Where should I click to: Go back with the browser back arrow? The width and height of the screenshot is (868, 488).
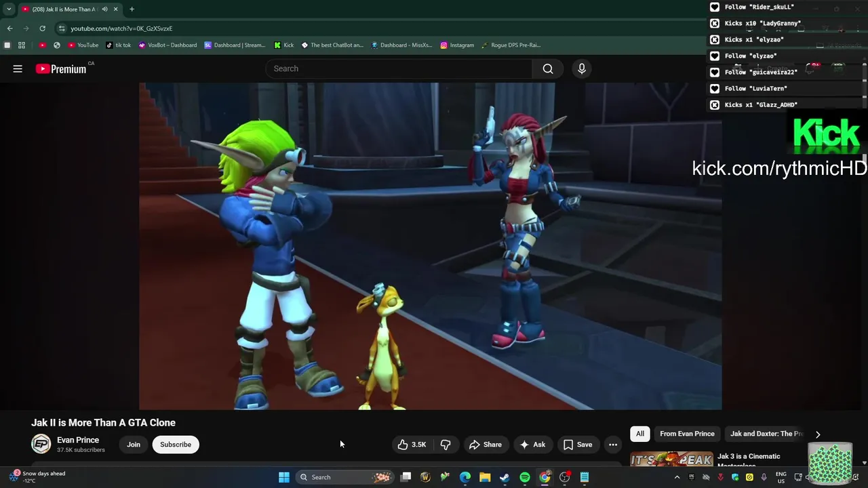click(9, 28)
